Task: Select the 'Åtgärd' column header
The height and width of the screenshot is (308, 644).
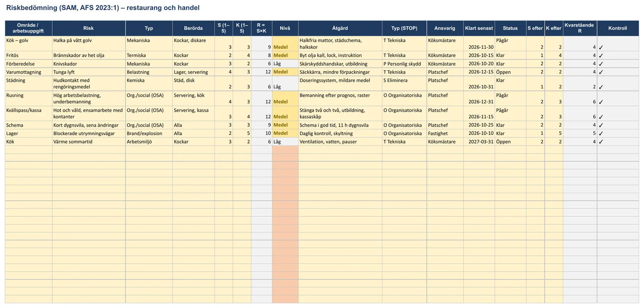Action: [340, 28]
